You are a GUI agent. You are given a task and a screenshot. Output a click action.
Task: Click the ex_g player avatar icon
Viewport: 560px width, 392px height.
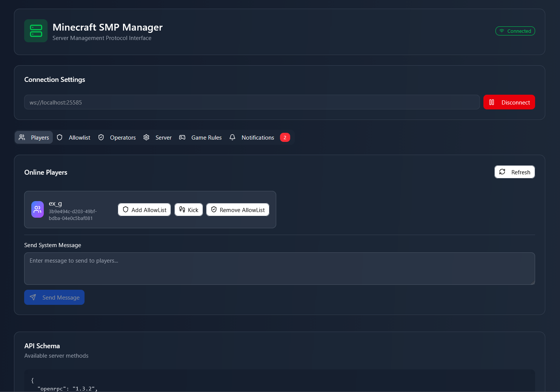coord(37,209)
